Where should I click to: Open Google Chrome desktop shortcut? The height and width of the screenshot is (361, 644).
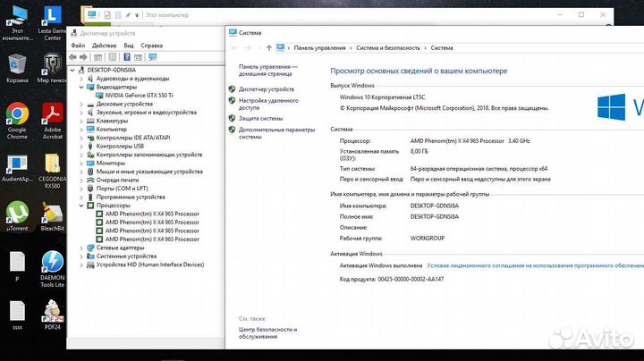click(x=17, y=121)
